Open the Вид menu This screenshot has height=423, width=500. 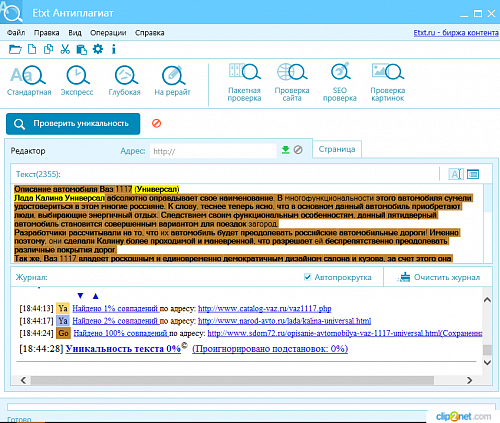75,33
